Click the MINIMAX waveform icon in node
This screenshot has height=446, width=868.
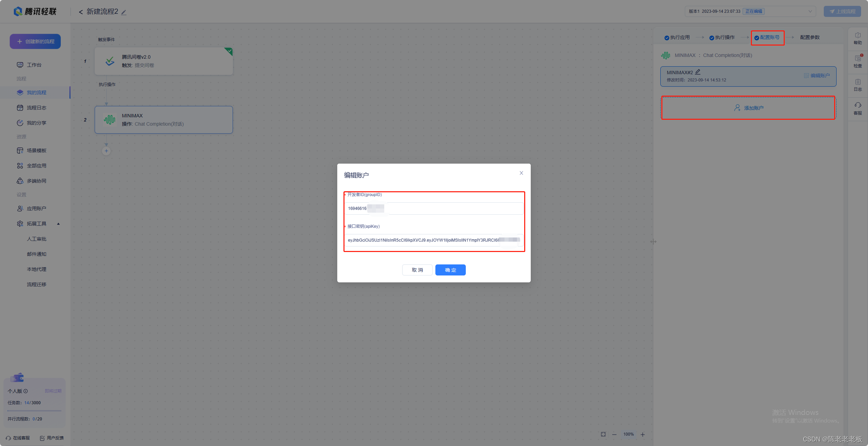pyautogui.click(x=110, y=120)
